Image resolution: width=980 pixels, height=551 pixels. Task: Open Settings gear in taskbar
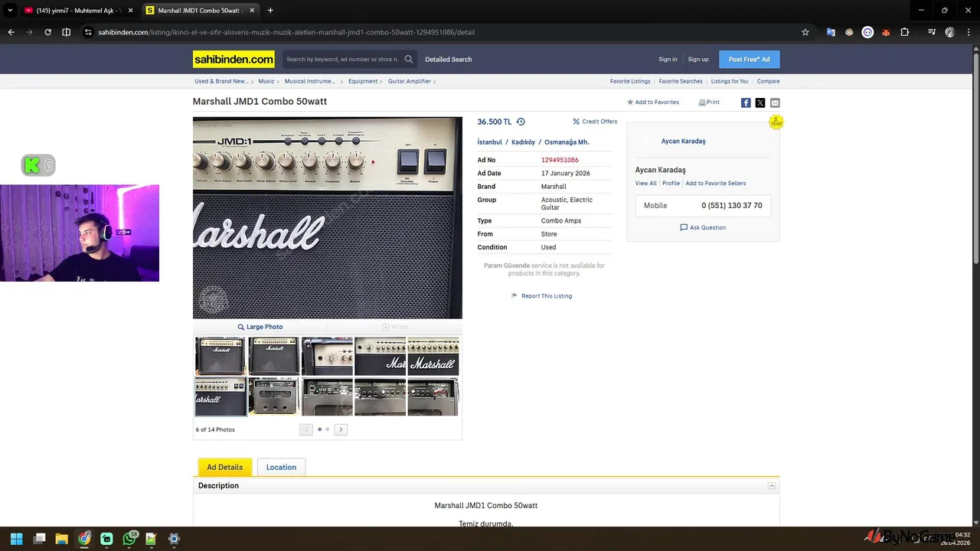(x=174, y=539)
